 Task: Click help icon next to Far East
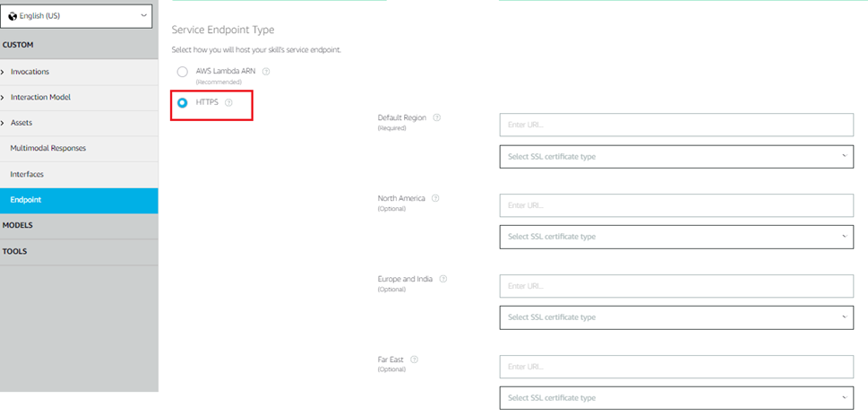click(414, 360)
